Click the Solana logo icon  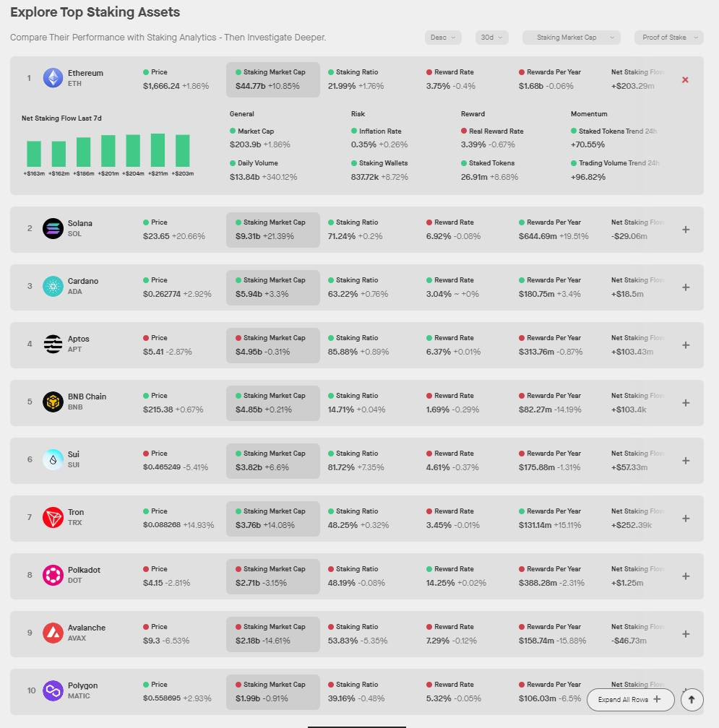[53, 228]
